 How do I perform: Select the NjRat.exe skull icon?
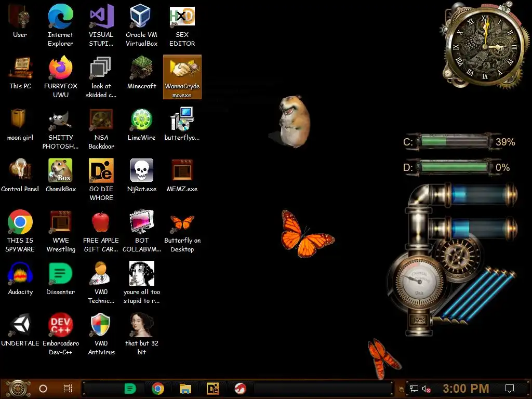pos(141,176)
